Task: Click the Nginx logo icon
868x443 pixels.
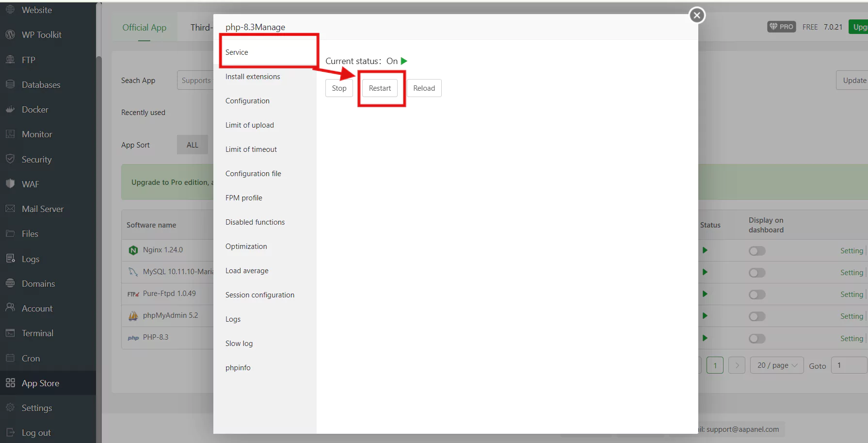Action: pyautogui.click(x=133, y=250)
